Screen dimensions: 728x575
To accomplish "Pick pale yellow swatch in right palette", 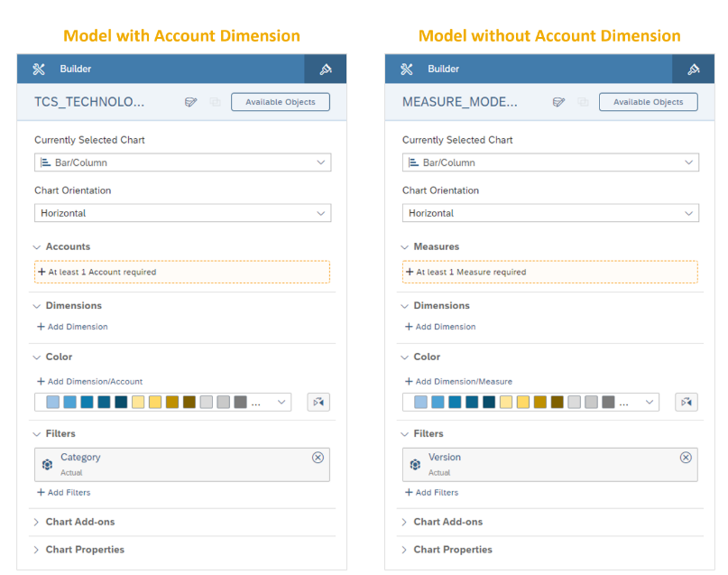I will [x=506, y=403].
